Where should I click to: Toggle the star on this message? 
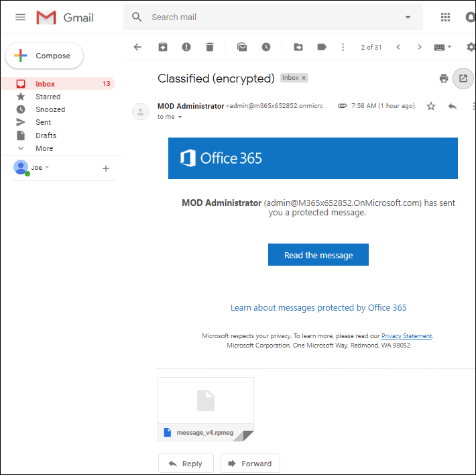431,106
